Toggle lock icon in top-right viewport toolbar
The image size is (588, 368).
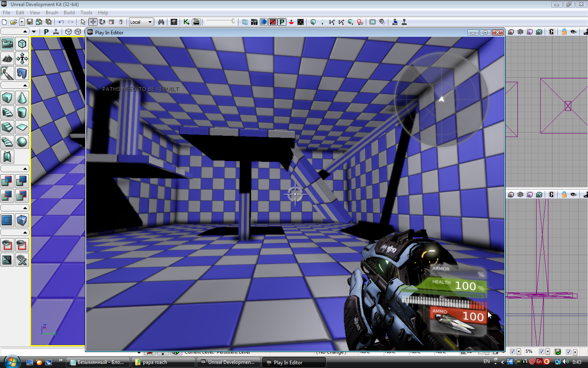[564, 32]
